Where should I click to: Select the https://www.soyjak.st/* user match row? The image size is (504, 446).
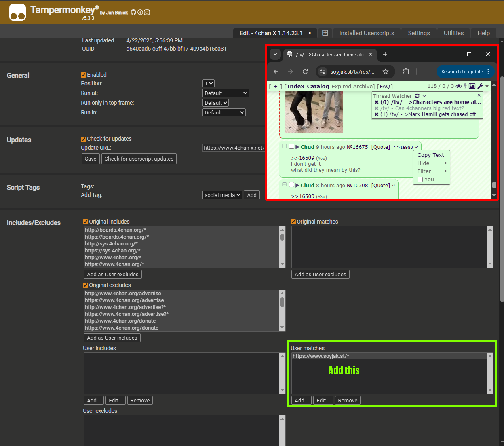(x=389, y=356)
